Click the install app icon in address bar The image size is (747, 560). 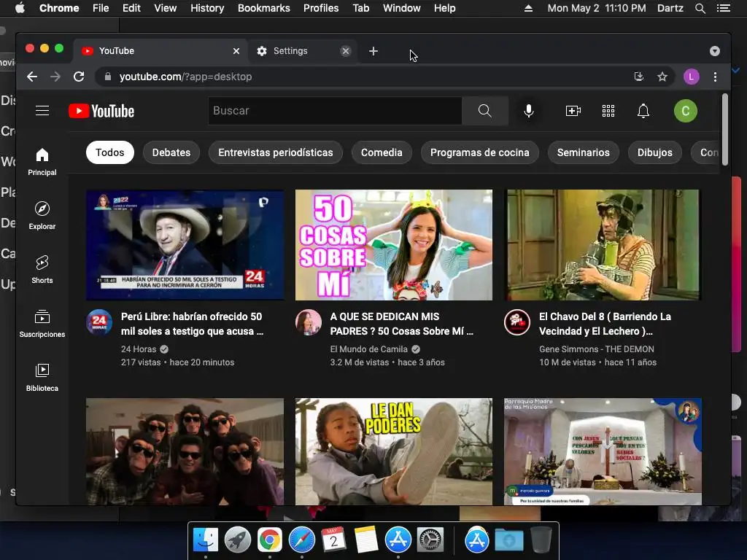click(x=639, y=77)
